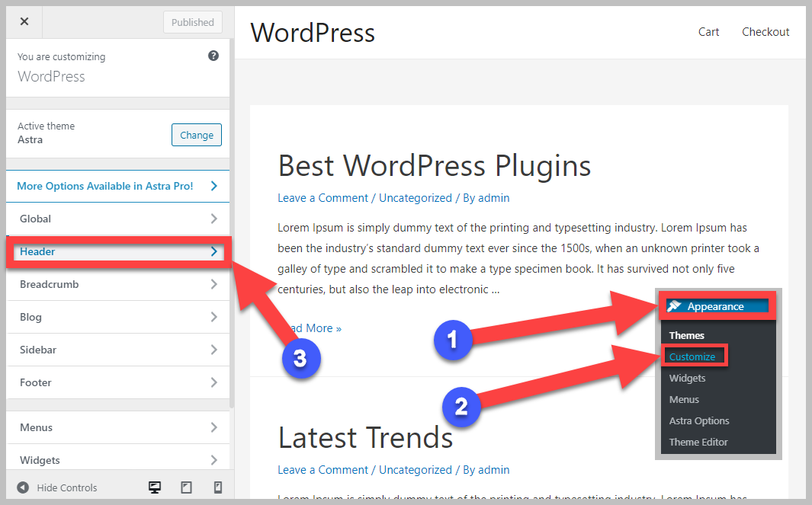This screenshot has height=505, width=812.
Task: Open the Blog settings section
Action: point(117,317)
